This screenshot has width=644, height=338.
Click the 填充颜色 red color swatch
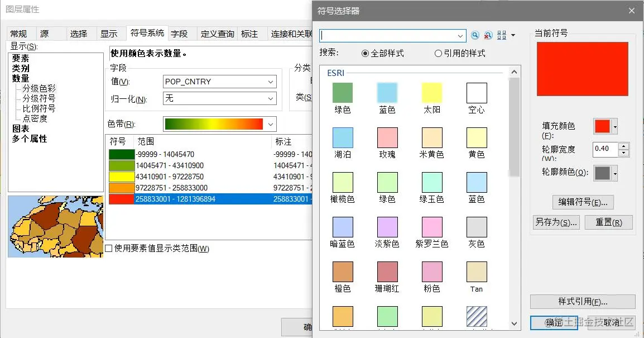[602, 127]
